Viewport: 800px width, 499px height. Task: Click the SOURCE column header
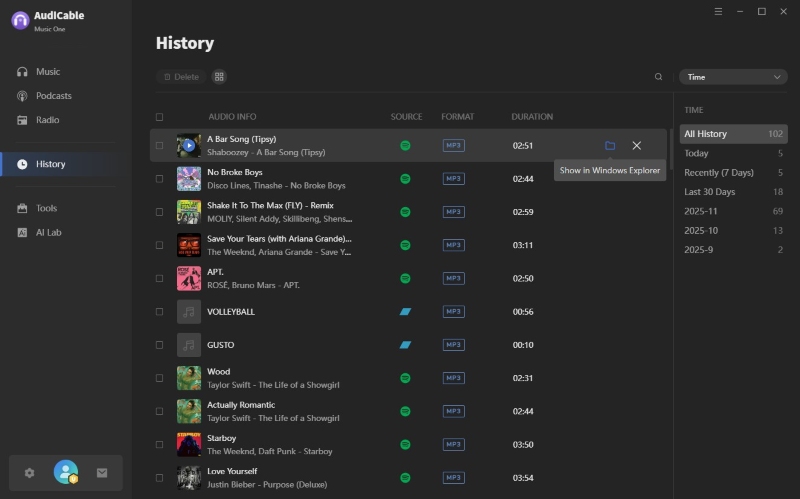pos(406,117)
